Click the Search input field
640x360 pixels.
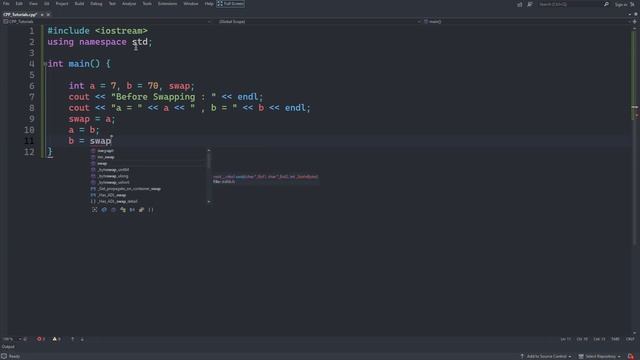[x=570, y=4]
